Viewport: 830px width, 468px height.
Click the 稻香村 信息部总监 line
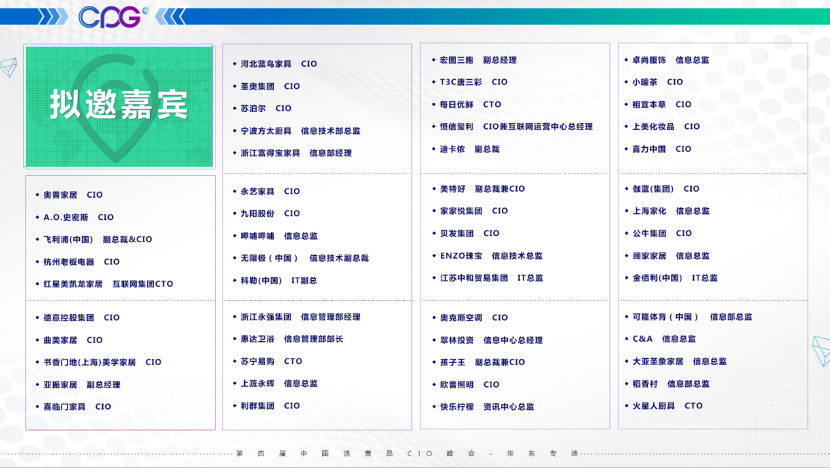(x=671, y=383)
